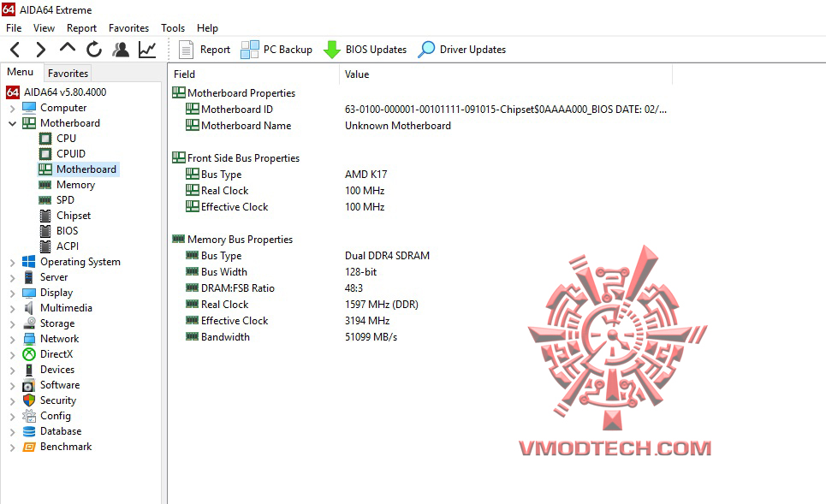Open the graph chart icon in the toolbar

click(147, 50)
